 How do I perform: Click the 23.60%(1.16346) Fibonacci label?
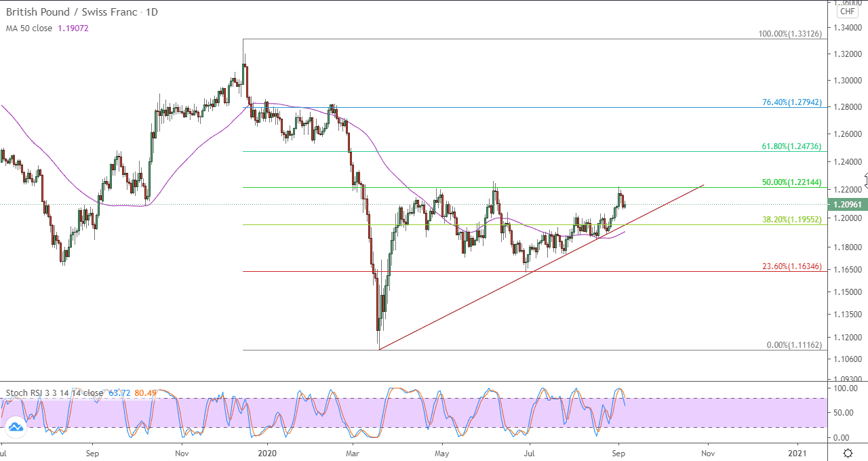coord(792,266)
